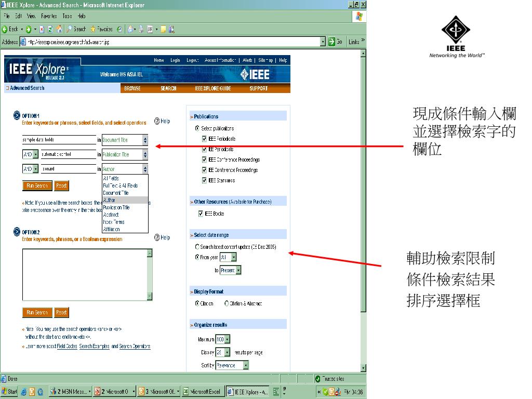Click the Windows Start button

pyautogui.click(x=9, y=392)
